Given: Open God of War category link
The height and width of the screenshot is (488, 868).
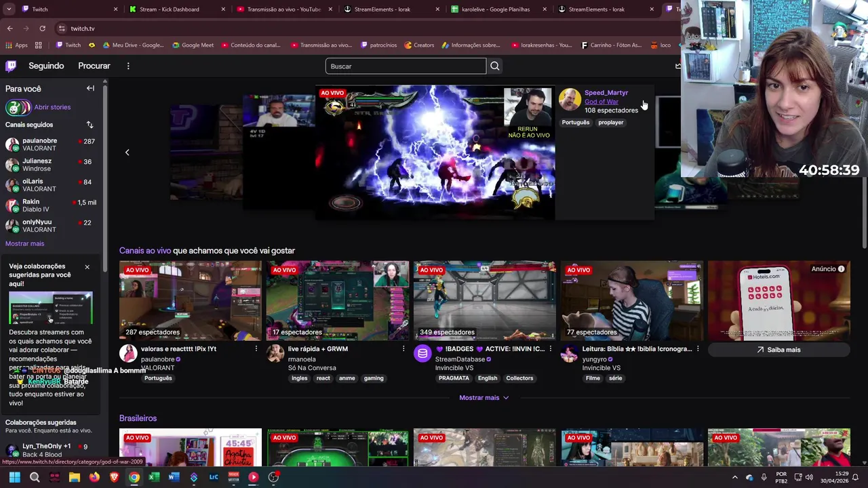Looking at the screenshot, I should pos(601,102).
